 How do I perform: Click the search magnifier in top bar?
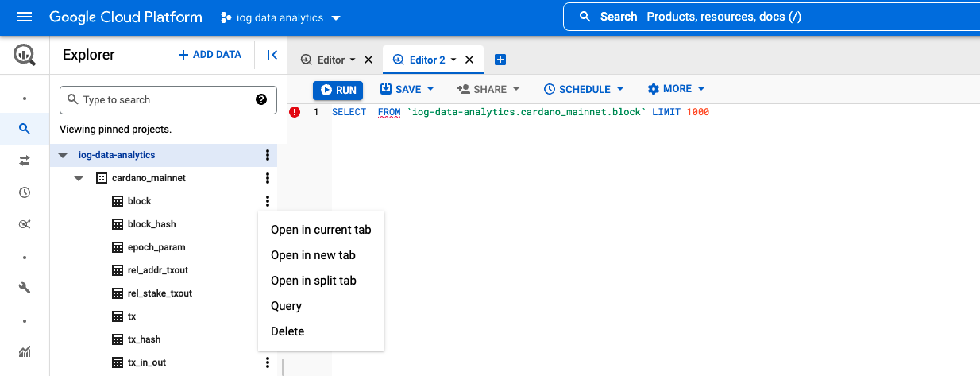(585, 17)
